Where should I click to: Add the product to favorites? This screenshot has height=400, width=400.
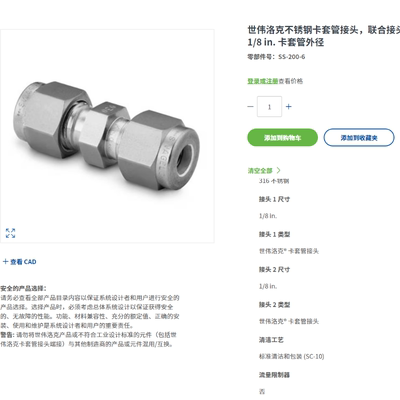point(359,137)
